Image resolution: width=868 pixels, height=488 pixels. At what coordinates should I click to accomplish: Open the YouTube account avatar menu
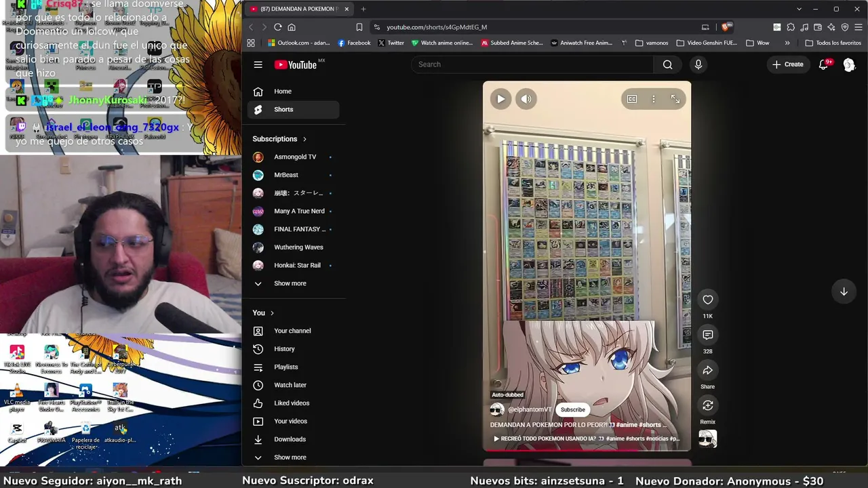849,64
